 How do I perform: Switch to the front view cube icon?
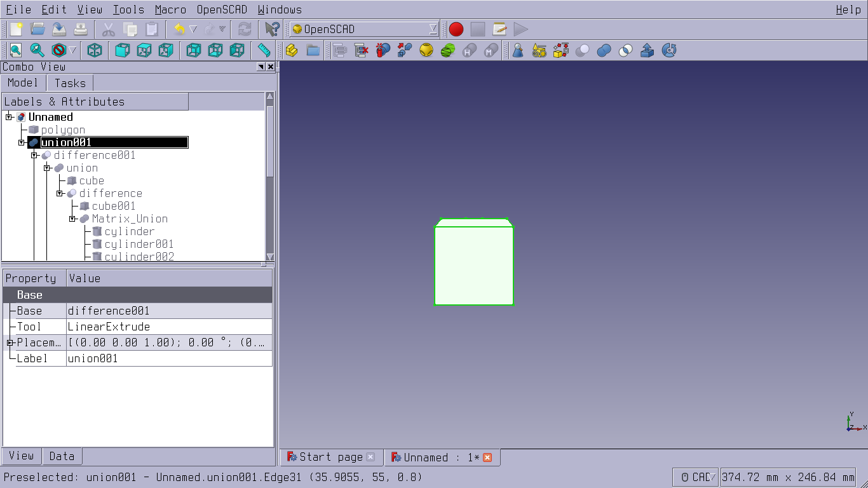click(122, 50)
